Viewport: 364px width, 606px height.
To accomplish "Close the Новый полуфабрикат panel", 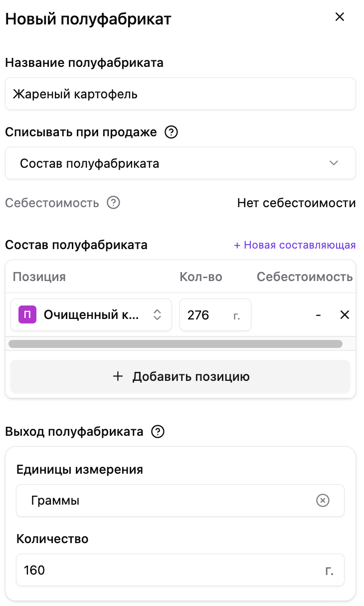I will pyautogui.click(x=340, y=17).
